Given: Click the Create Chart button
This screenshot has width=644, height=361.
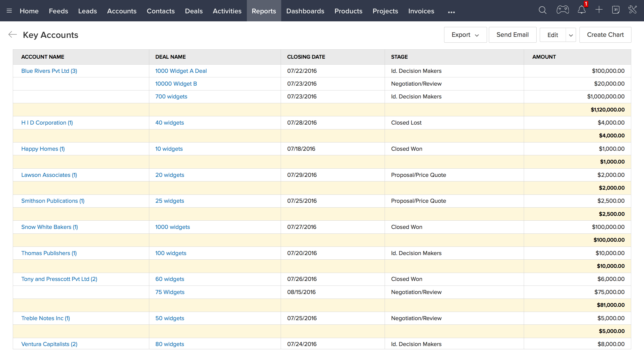Looking at the screenshot, I should [605, 35].
